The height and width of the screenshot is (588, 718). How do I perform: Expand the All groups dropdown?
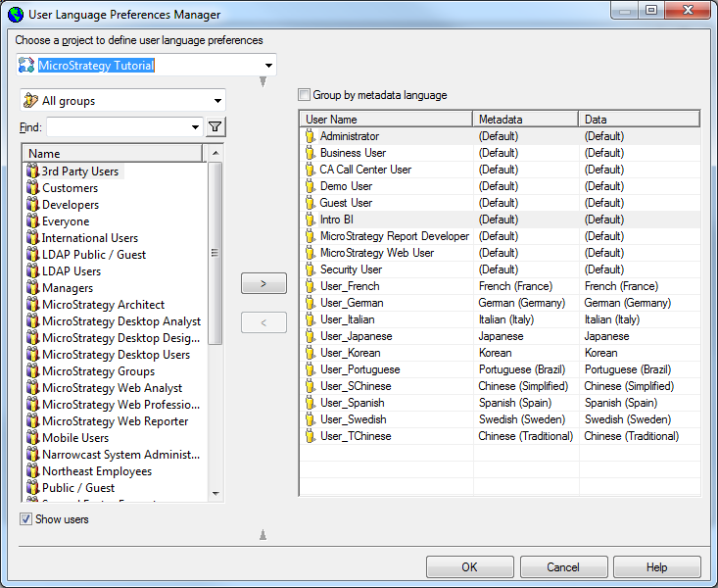(217, 101)
